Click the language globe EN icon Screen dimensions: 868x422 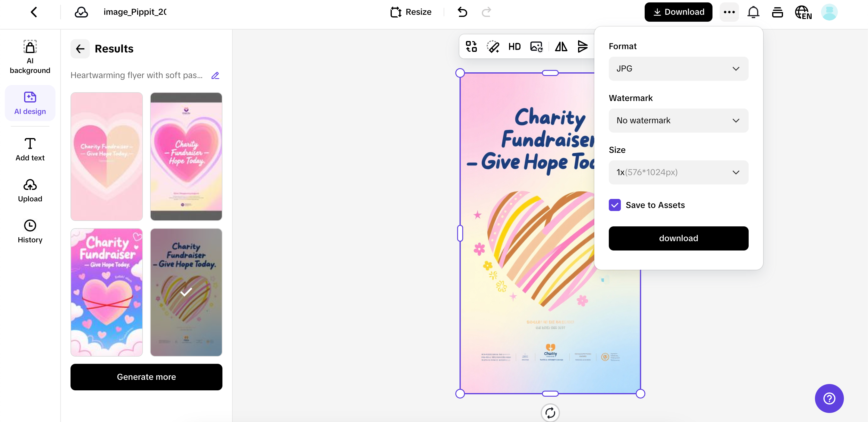pos(803,12)
